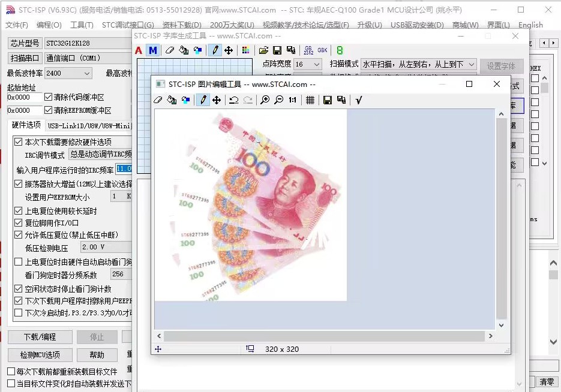The image size is (561, 392).
Task: Activate the pencil tool in the image editor
Action: 203,100
